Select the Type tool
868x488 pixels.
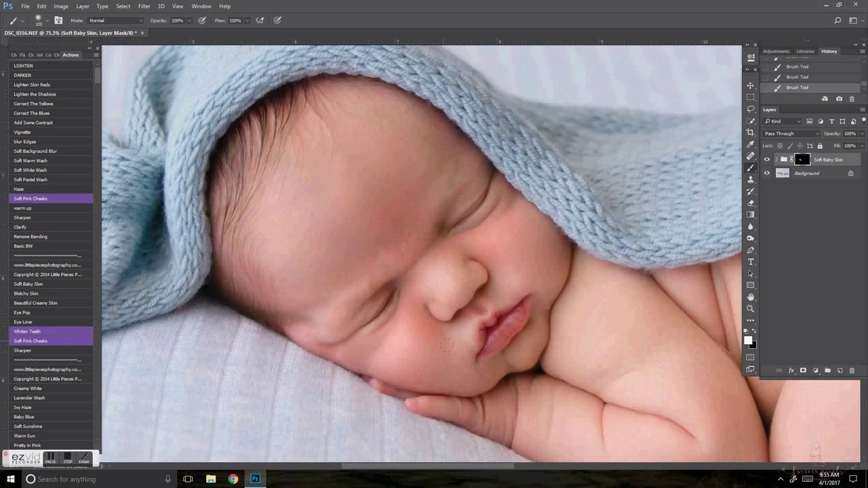pyautogui.click(x=751, y=260)
